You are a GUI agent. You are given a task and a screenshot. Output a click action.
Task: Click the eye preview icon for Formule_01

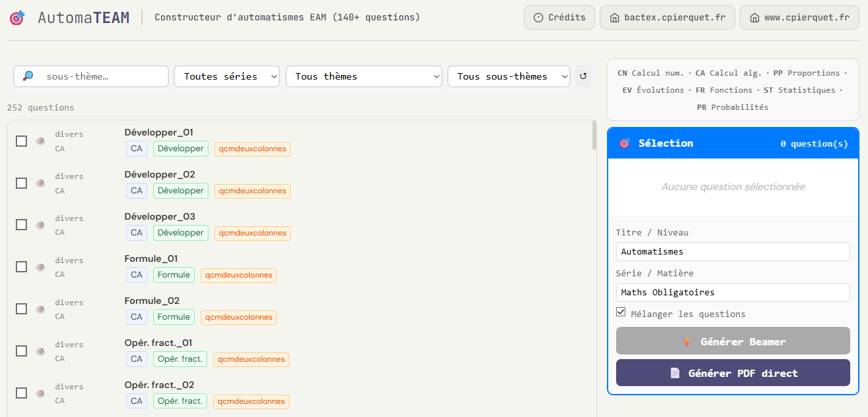click(40, 267)
